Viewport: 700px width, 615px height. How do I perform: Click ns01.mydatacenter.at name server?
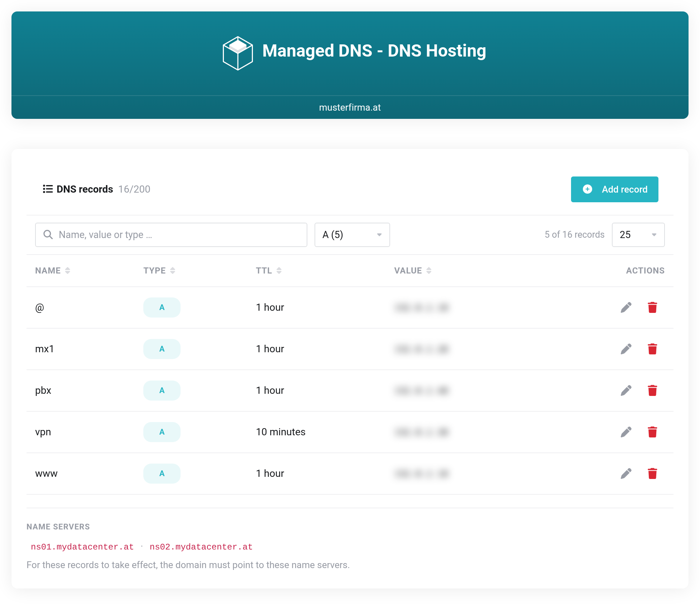82,547
